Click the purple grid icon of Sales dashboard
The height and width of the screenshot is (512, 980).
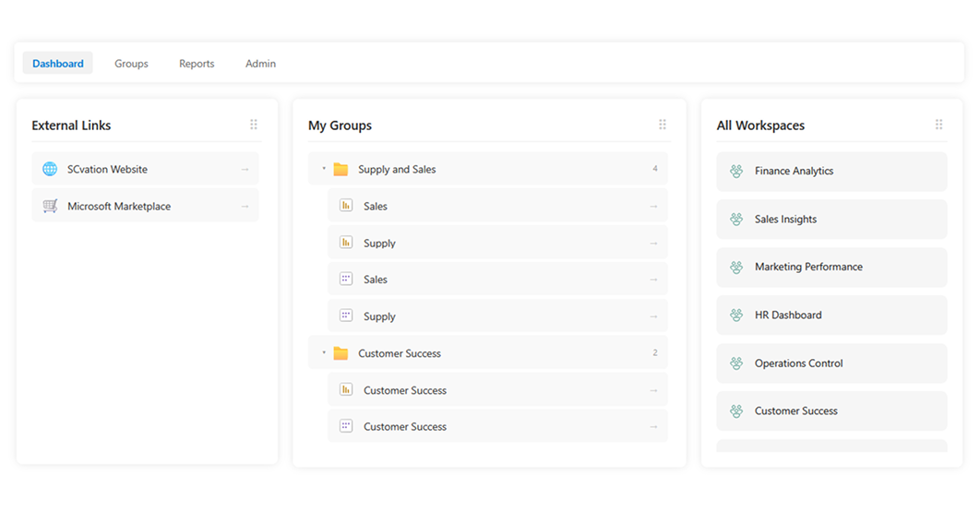pos(346,279)
